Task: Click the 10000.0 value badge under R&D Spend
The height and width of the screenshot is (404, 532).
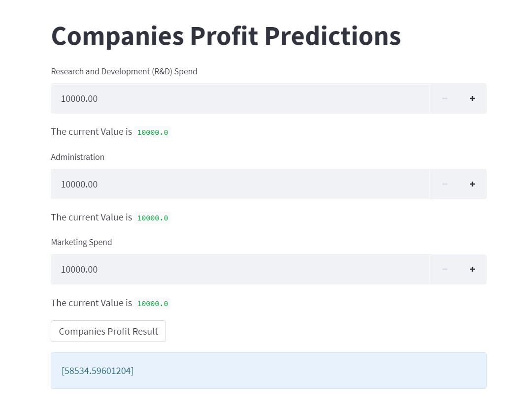Action: click(152, 132)
